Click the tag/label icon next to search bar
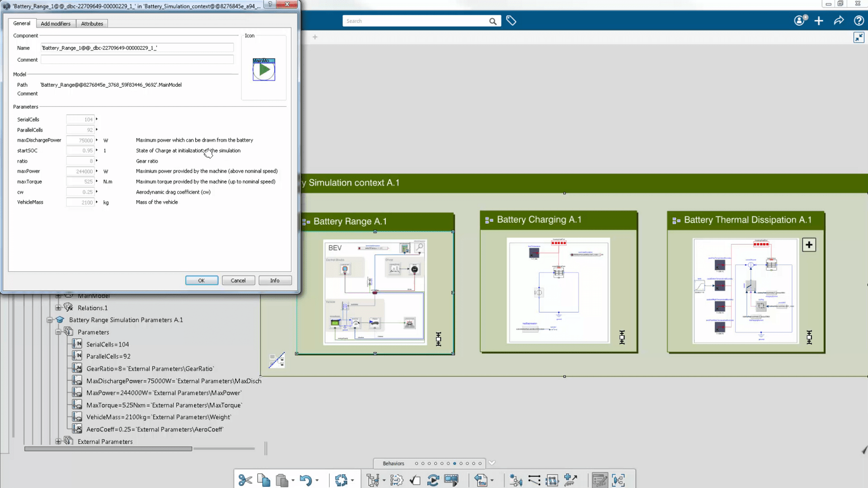Viewport: 868px width, 488px height. 511,21
